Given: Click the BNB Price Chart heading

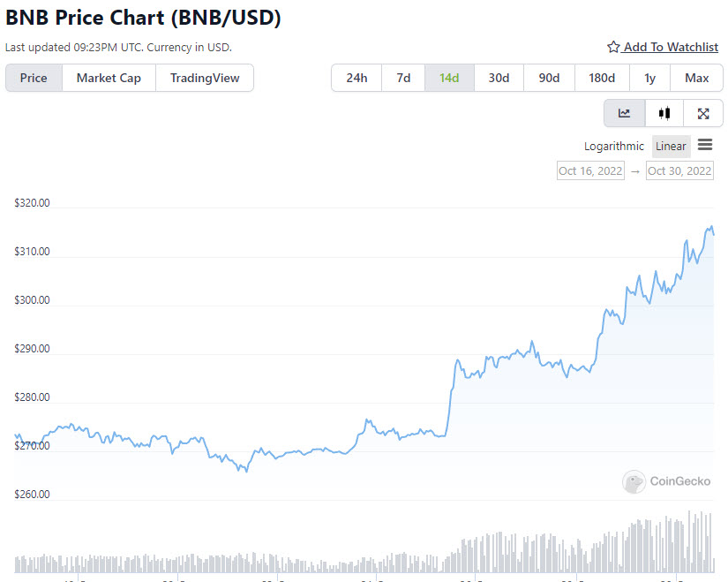Looking at the screenshot, I should pyautogui.click(x=143, y=18).
